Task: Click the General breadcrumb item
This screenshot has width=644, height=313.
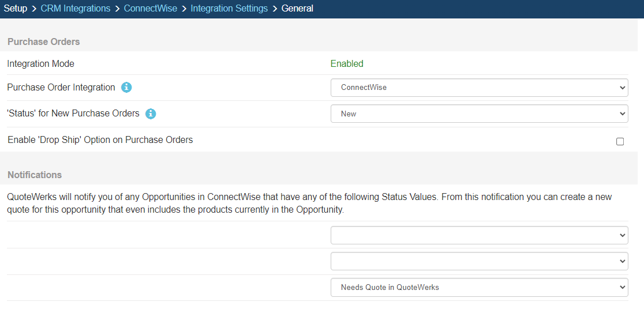Action: pos(297,9)
